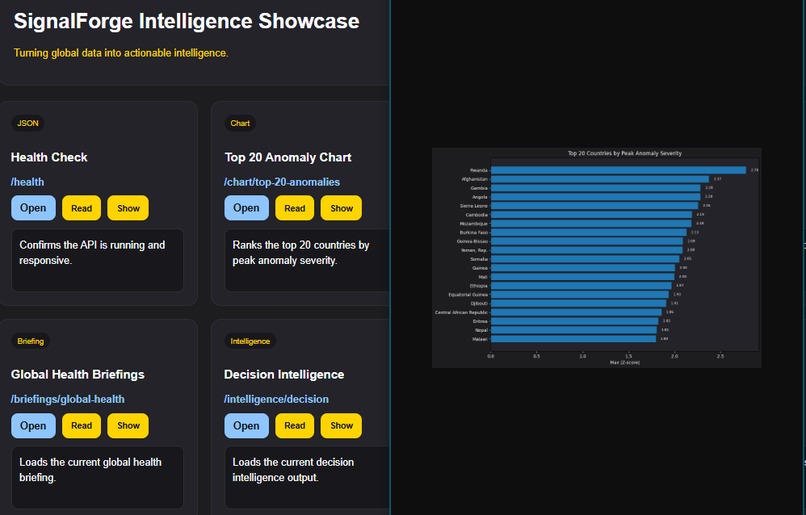The width and height of the screenshot is (806, 515).
Task: Click the Top 20 Anomaly Chart title
Action: click(x=288, y=157)
